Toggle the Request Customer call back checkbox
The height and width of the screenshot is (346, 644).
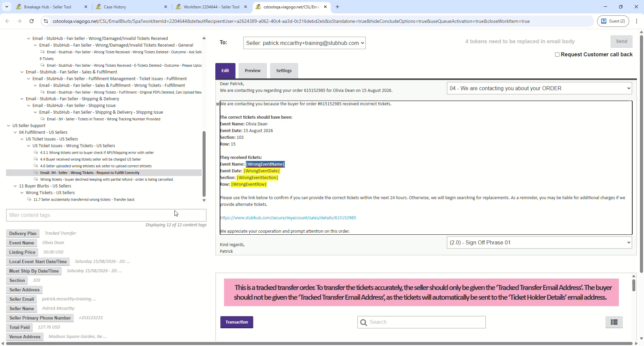(557, 55)
